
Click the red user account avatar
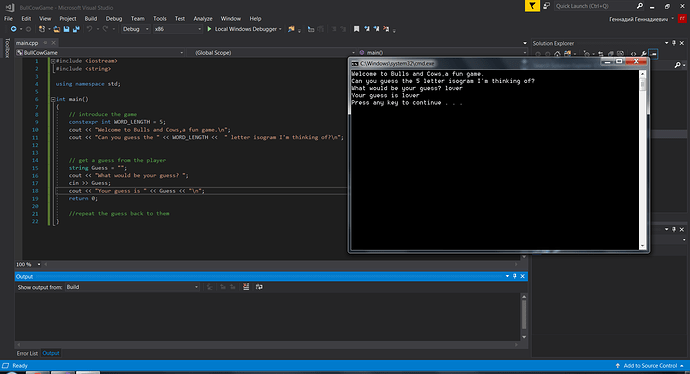(682, 19)
